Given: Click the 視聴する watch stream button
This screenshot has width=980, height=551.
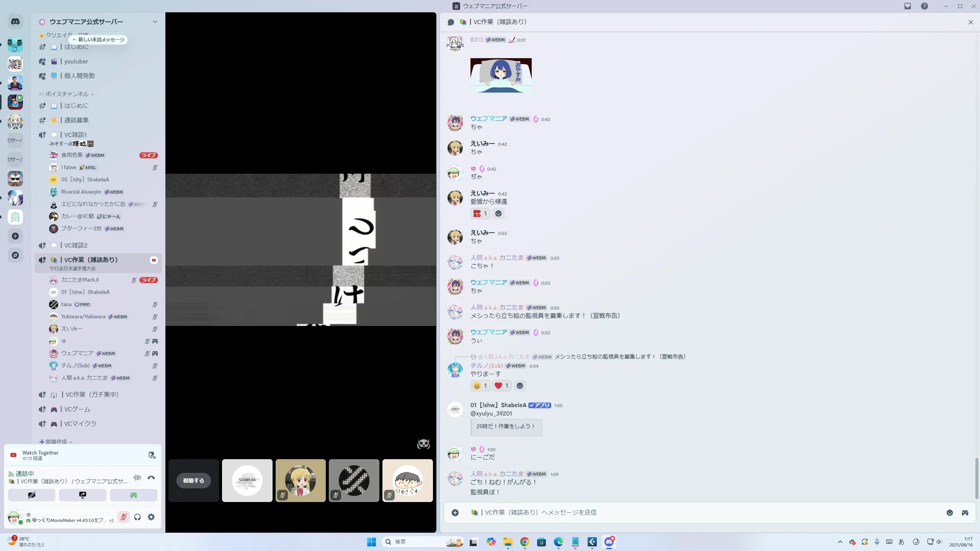Looking at the screenshot, I should coord(193,481).
